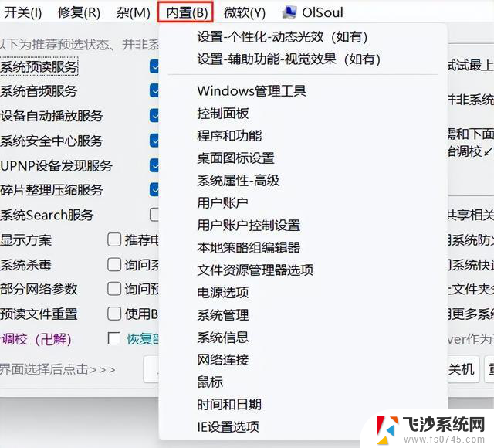Choose 设置-辅助功能-视觉效果 (如有) entry
Viewport: 494px width, 448px height.
point(289,59)
